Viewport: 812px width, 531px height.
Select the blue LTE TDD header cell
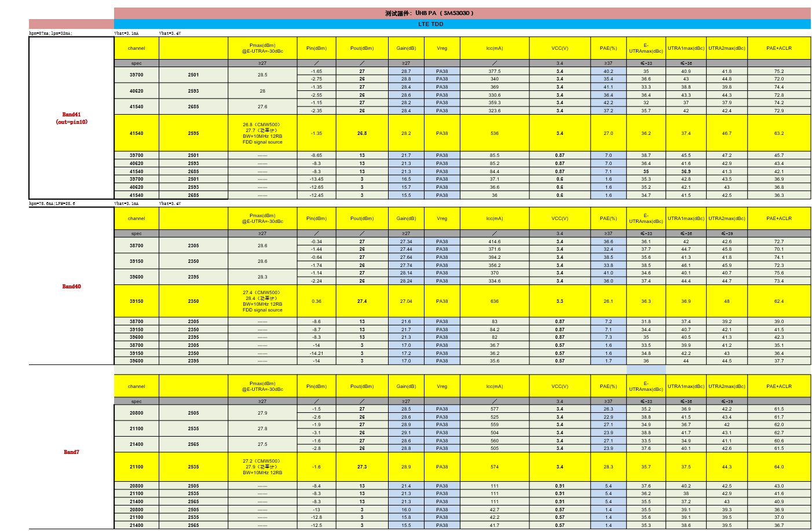pos(430,24)
